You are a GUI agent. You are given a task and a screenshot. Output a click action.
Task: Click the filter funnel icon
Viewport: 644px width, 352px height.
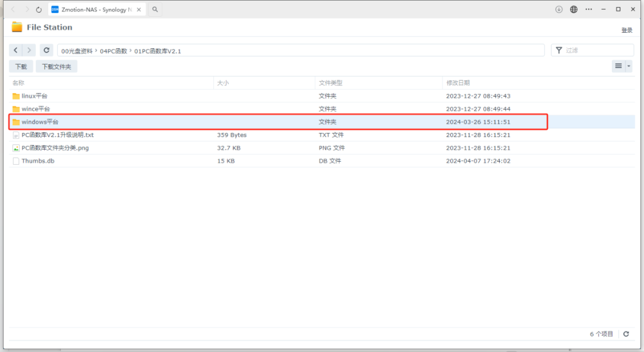559,50
